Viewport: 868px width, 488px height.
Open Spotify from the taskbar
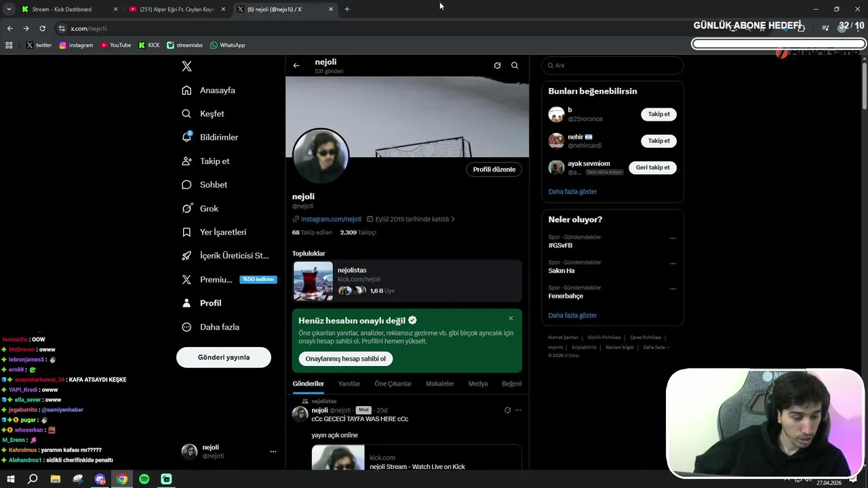144,479
